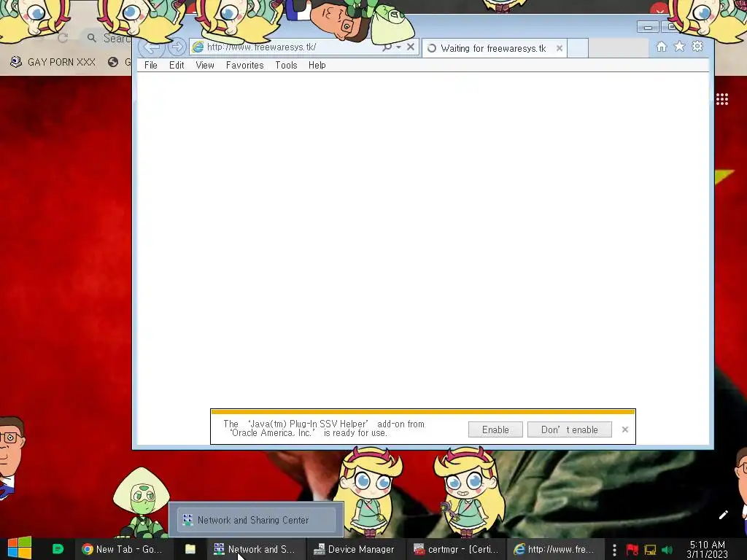Click the green chat icon on taskbar
The height and width of the screenshot is (560, 747).
coord(58,549)
